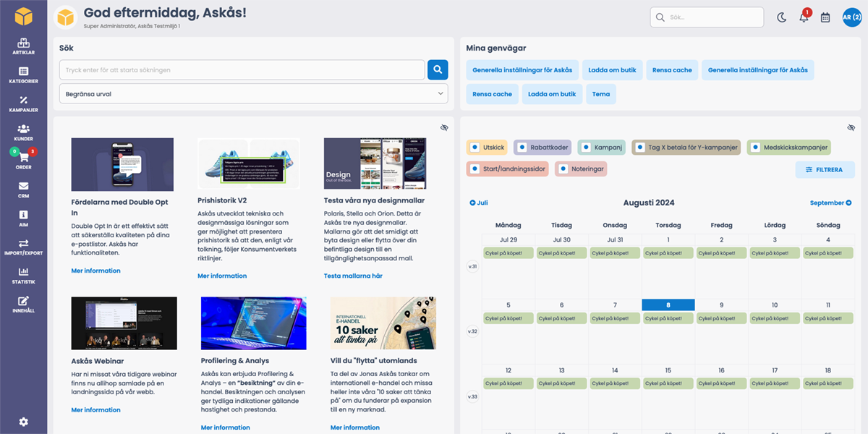
Task: Toggle the Start/landningssidor filter
Action: tap(509, 169)
